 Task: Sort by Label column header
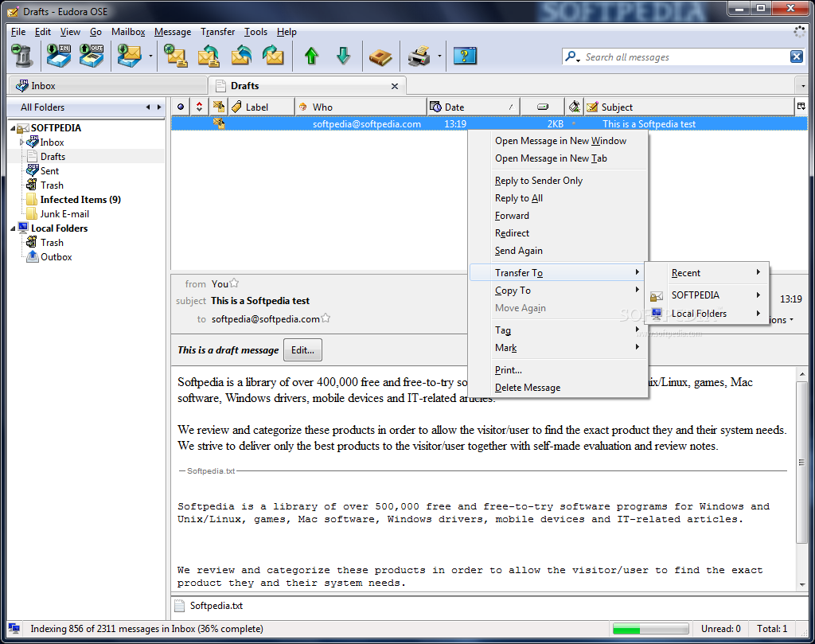click(261, 107)
